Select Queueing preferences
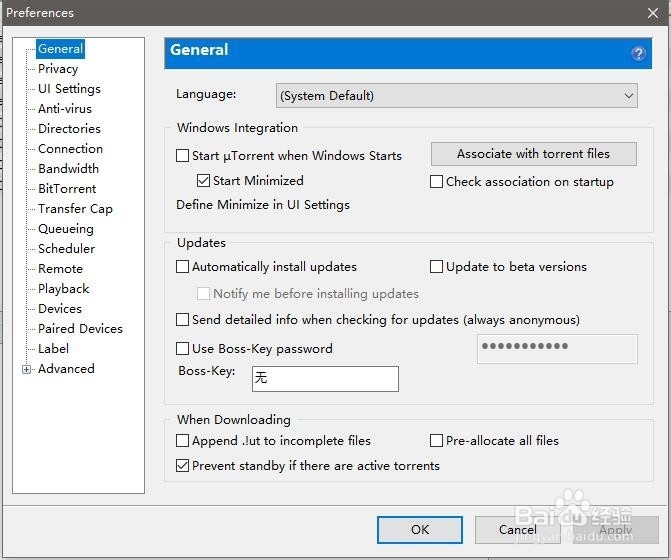The width and height of the screenshot is (671, 560). click(66, 229)
